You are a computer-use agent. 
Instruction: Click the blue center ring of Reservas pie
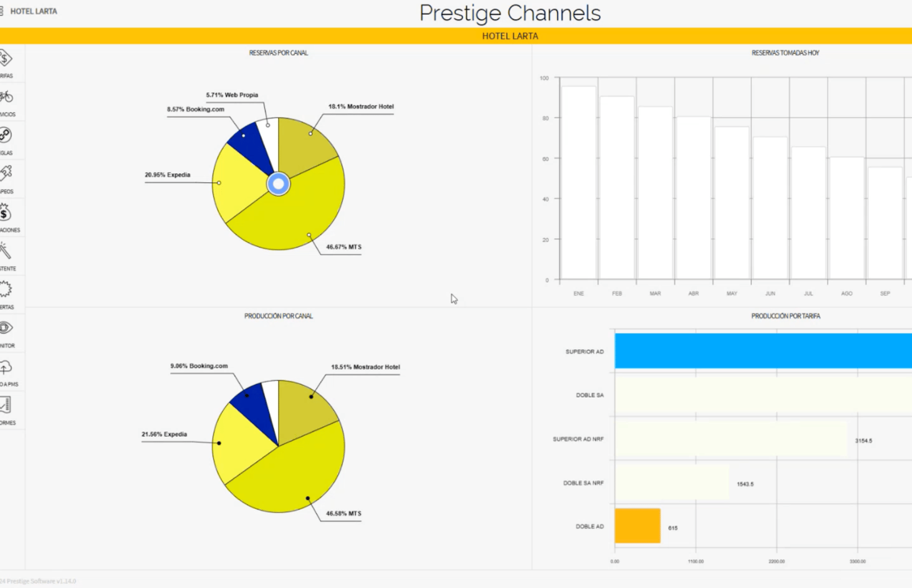pyautogui.click(x=279, y=184)
